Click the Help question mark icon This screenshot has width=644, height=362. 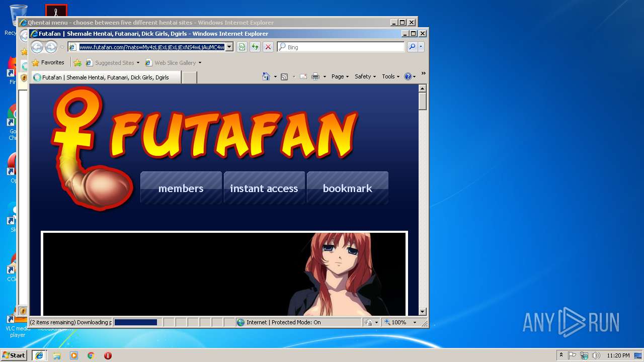[x=408, y=76]
